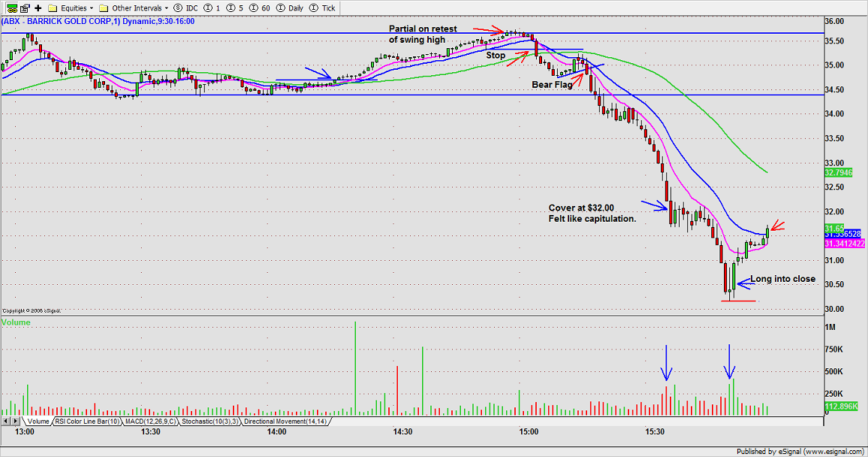This screenshot has height=457, width=868.
Task: Switch to the 1-minute interval
Action: point(212,8)
